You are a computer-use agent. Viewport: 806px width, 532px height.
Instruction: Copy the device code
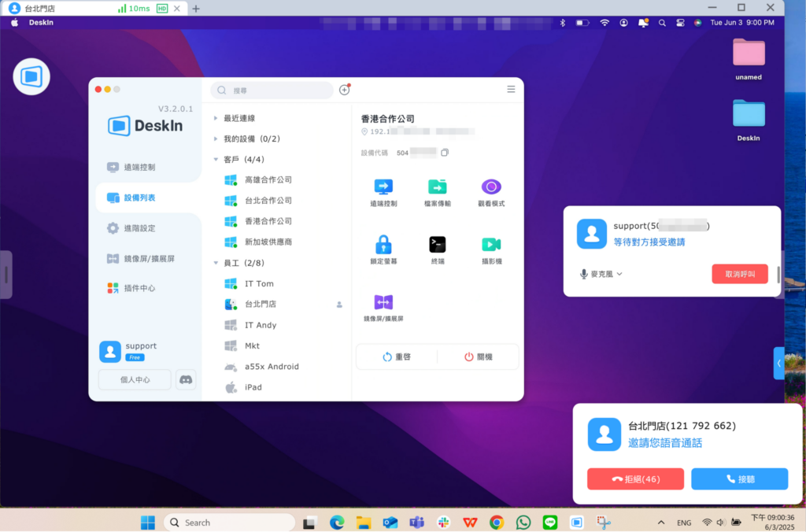(445, 153)
